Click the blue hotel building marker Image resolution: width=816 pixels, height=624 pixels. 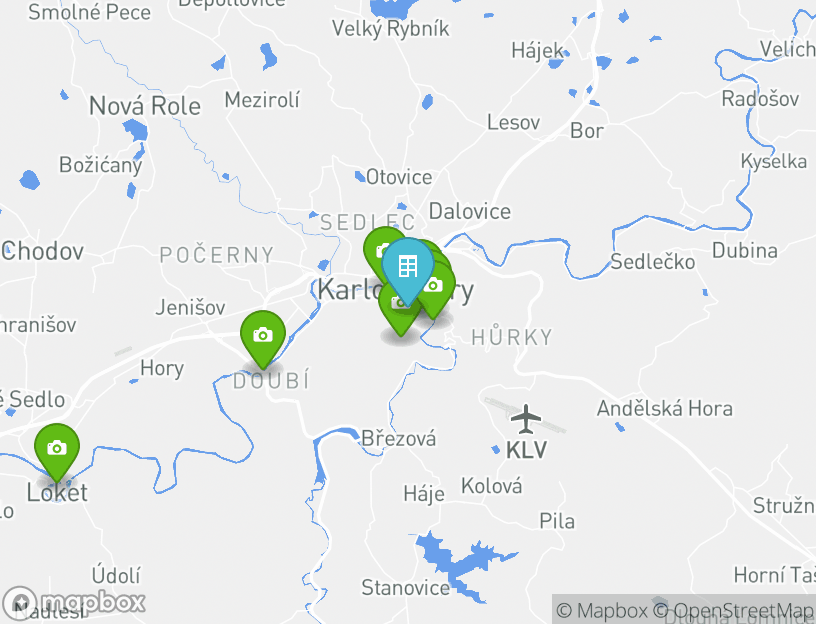click(407, 268)
